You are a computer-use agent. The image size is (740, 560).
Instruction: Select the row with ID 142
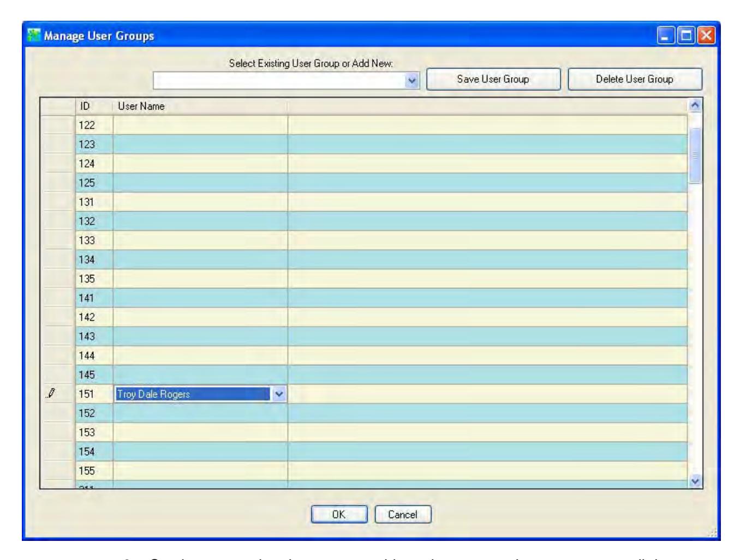click(x=364, y=317)
